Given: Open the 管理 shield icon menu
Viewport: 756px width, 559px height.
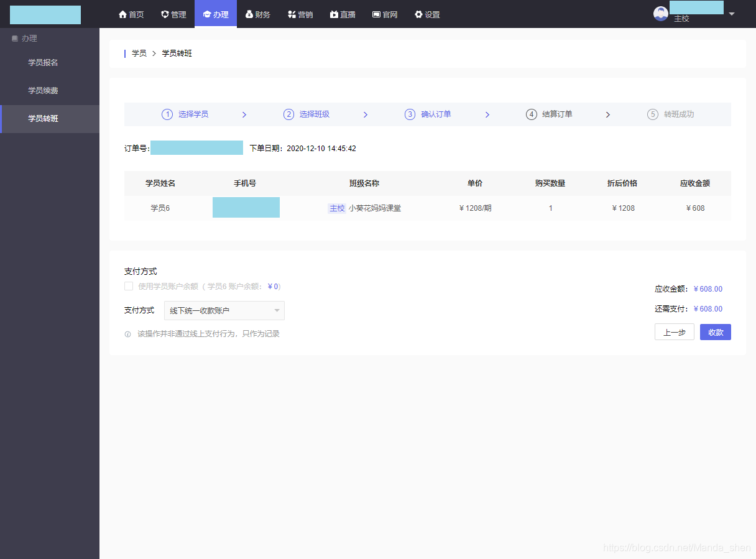Looking at the screenshot, I should [164, 14].
